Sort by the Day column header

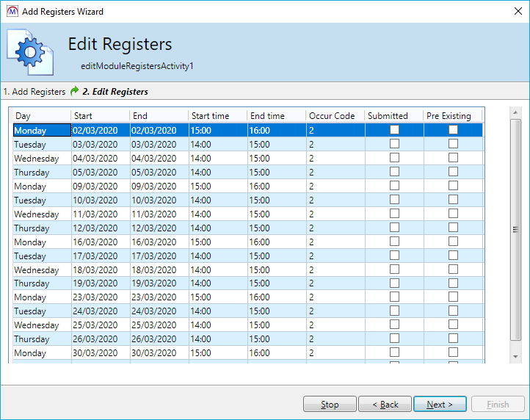tap(42, 116)
